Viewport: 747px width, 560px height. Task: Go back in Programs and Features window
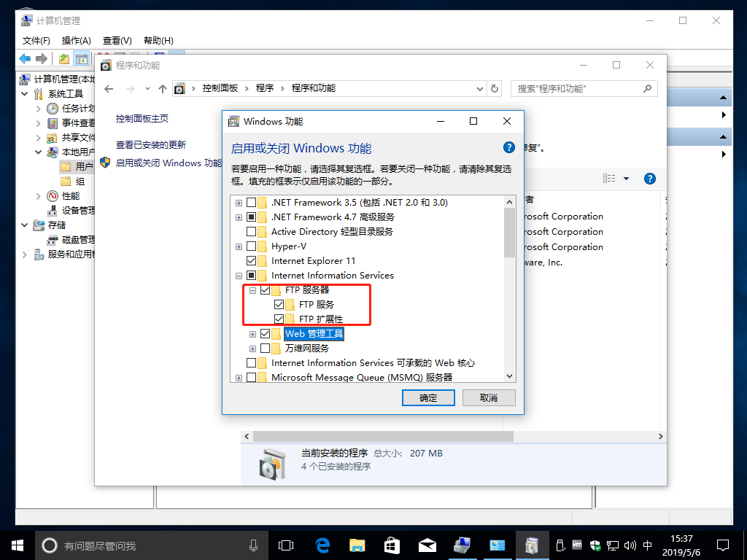tap(109, 88)
